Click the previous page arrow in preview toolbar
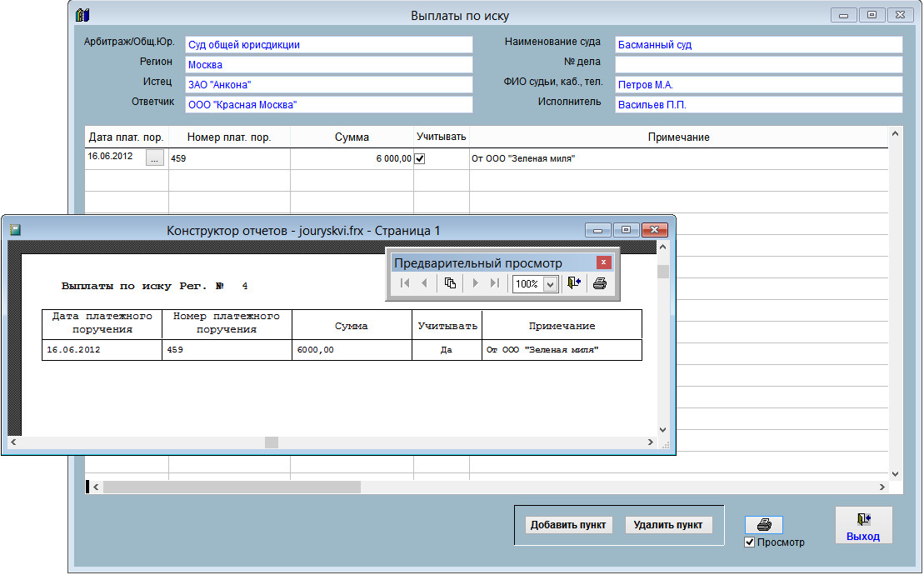Image resolution: width=924 pixels, height=575 pixels. click(x=424, y=283)
